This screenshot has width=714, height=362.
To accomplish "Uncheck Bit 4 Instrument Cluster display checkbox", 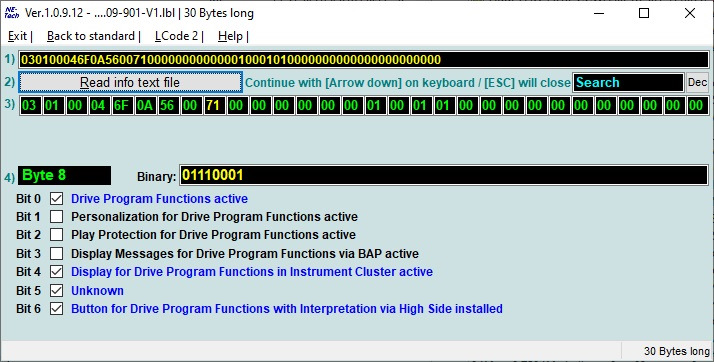I will pos(56,272).
